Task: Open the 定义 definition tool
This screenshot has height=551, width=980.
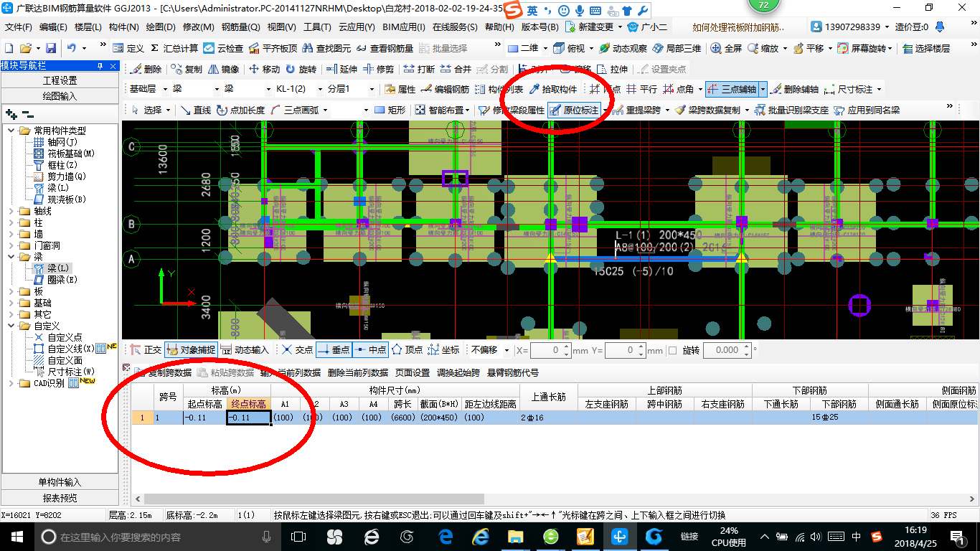Action: click(128, 48)
